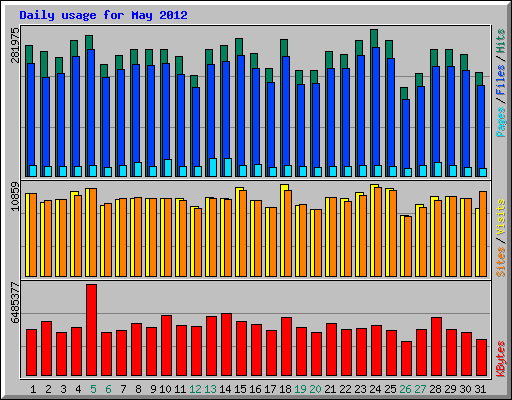Click the 'Daily usage for May 2012' title

coord(103,15)
